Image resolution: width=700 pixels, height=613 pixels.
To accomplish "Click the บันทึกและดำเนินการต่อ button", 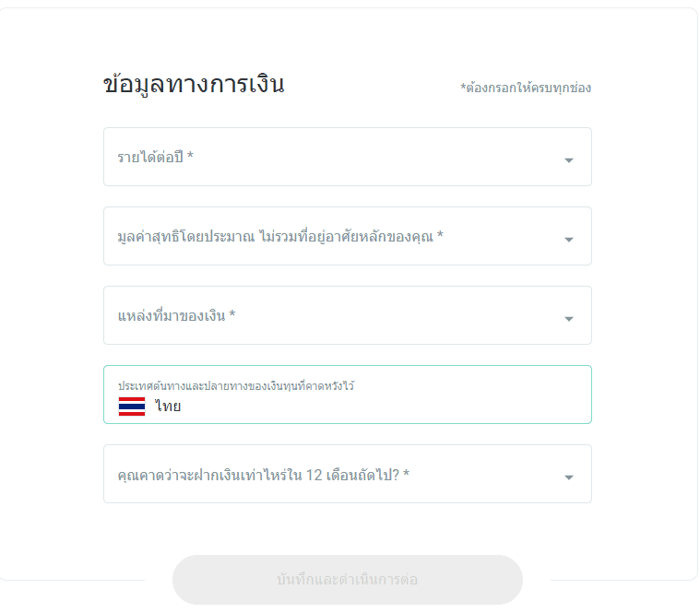I will [x=348, y=580].
